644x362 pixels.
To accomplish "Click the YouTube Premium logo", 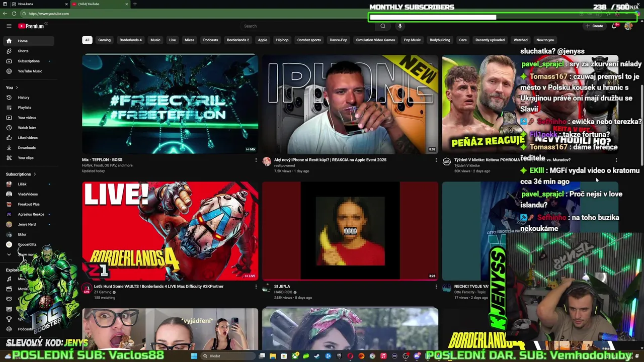I will click(x=32, y=26).
